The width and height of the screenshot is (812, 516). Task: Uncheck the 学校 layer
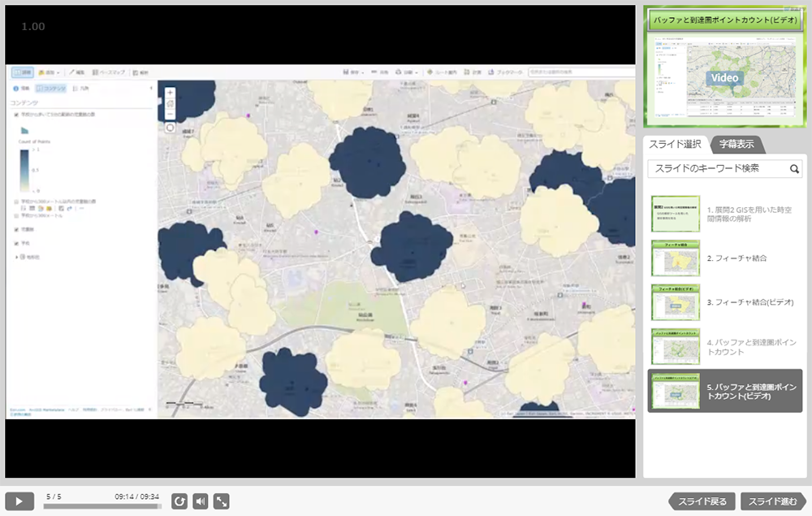(x=15, y=243)
